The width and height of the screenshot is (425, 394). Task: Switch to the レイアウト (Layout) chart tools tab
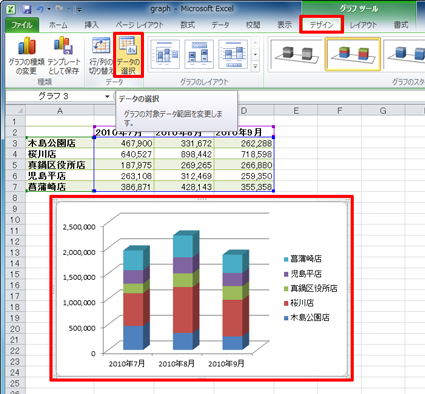click(x=363, y=25)
